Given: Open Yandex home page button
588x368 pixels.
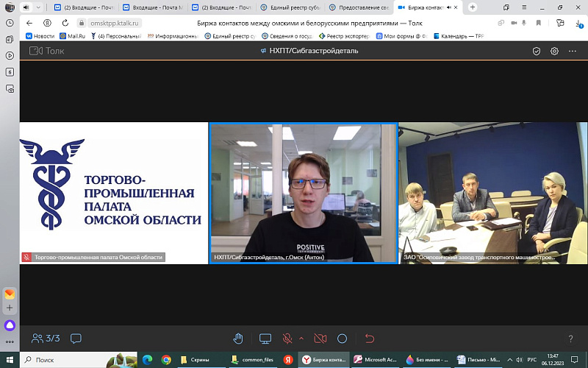Looking at the screenshot, I should [47, 23].
